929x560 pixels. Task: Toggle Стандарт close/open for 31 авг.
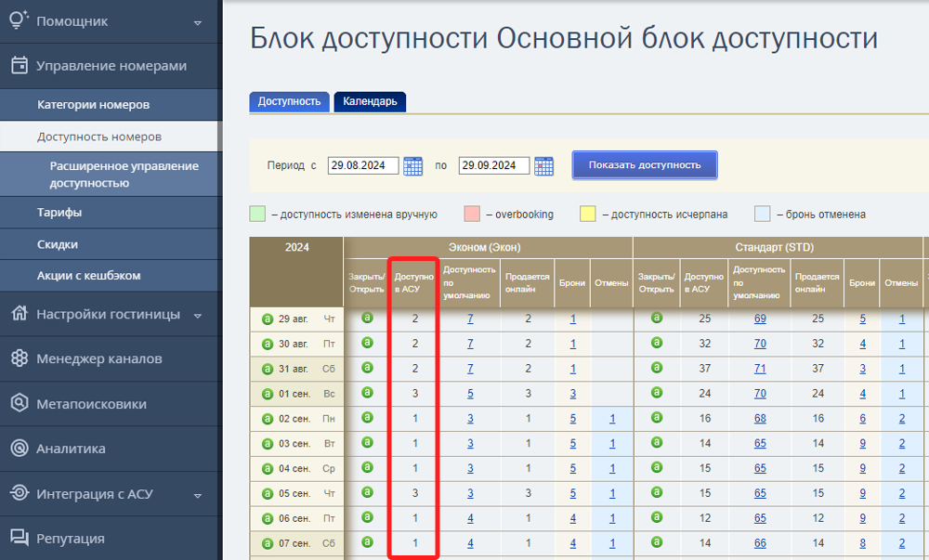click(x=657, y=368)
